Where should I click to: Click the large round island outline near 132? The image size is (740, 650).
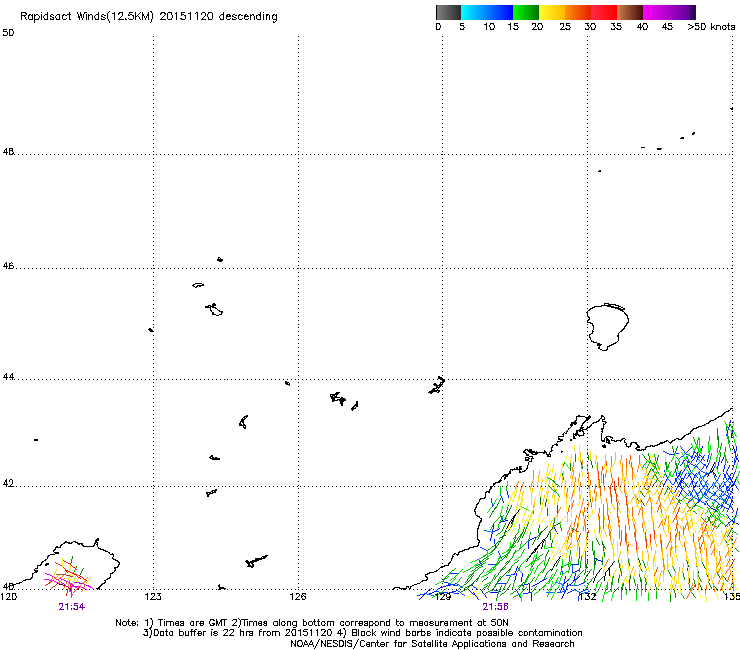click(607, 326)
